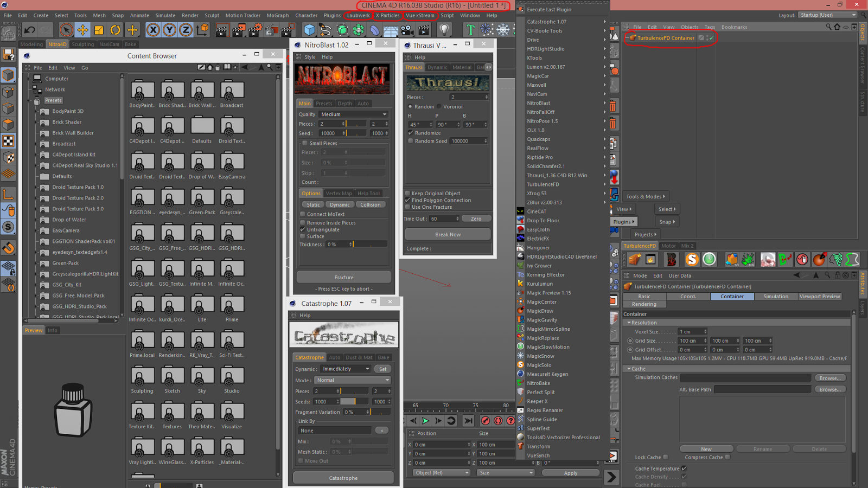
Task: Play the timeline forward
Action: pyautogui.click(x=426, y=421)
